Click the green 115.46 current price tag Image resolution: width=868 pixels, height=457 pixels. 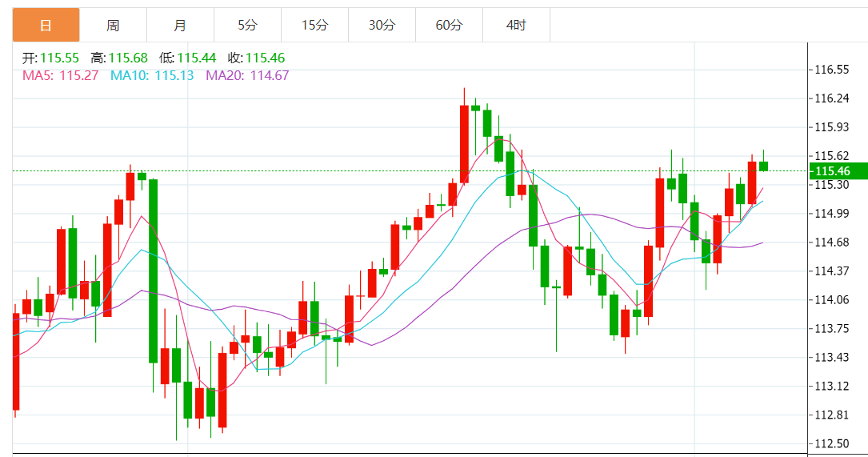tap(838, 171)
